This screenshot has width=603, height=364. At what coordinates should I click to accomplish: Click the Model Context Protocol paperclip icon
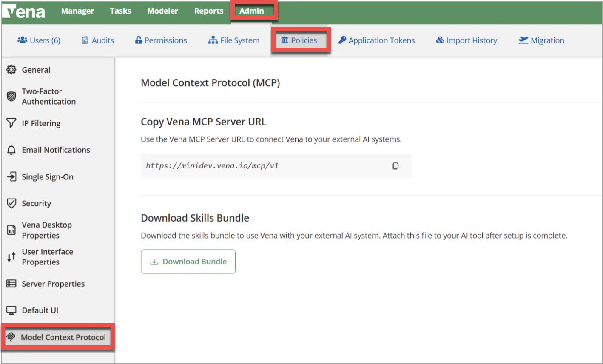(11, 337)
